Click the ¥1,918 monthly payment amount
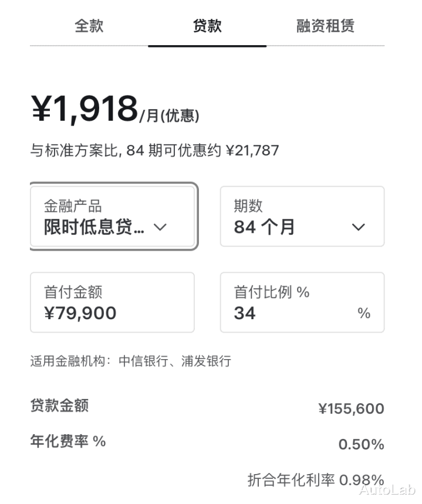Image resolution: width=422 pixels, height=504 pixels. click(85, 109)
